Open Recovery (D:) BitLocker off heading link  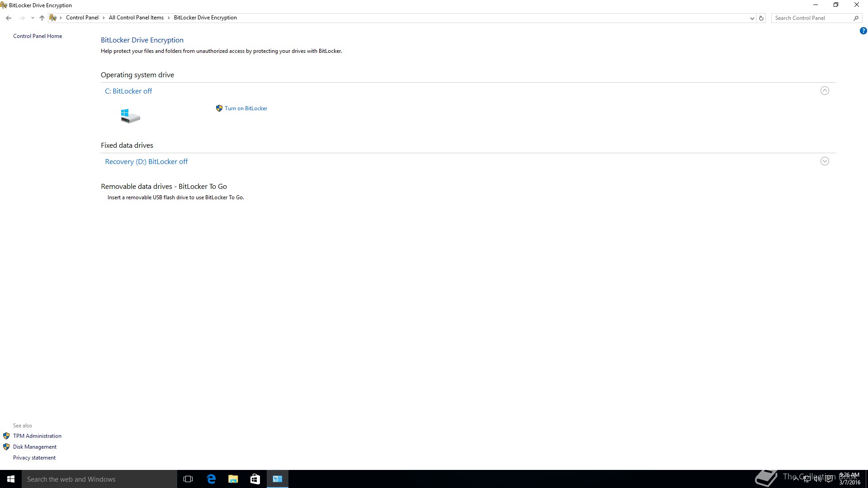146,162
